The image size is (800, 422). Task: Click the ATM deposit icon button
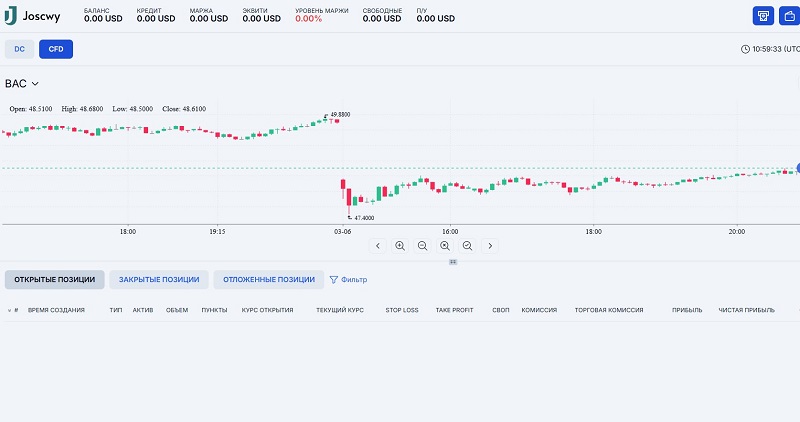pos(763,16)
